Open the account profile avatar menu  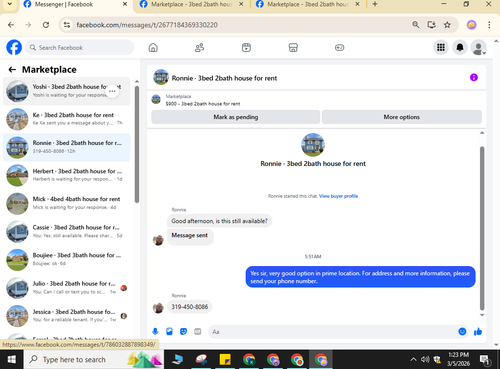tap(478, 48)
